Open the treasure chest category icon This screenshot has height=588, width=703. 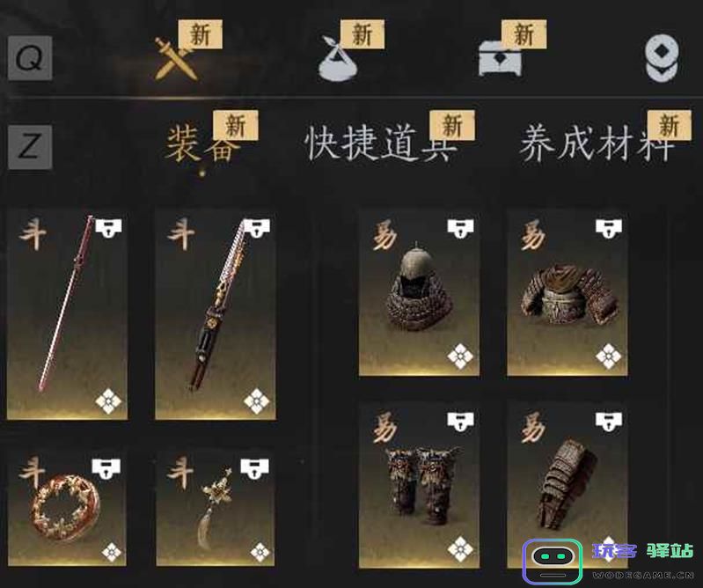click(x=500, y=59)
